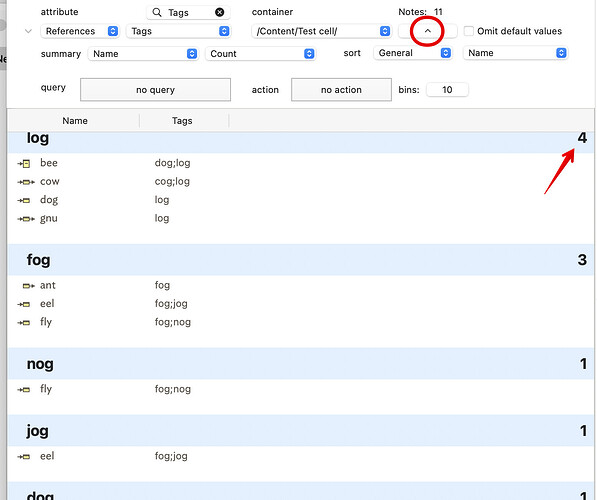Click the fly icon under fog
Viewport: 597px width, 500px height.
[x=24, y=323]
